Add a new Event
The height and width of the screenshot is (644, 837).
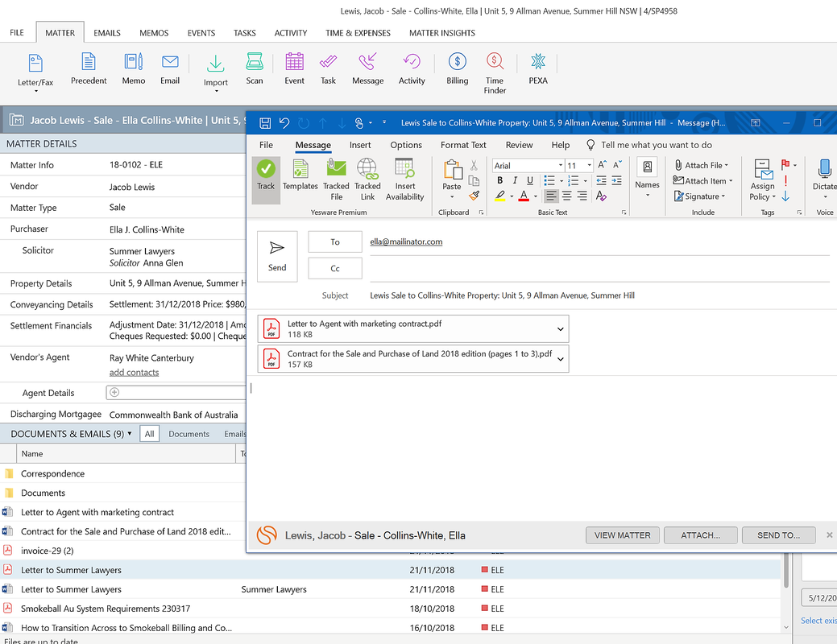[x=294, y=69]
